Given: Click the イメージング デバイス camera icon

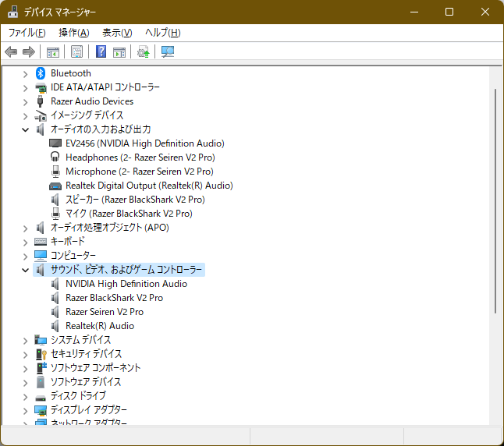Looking at the screenshot, I should click(41, 115).
